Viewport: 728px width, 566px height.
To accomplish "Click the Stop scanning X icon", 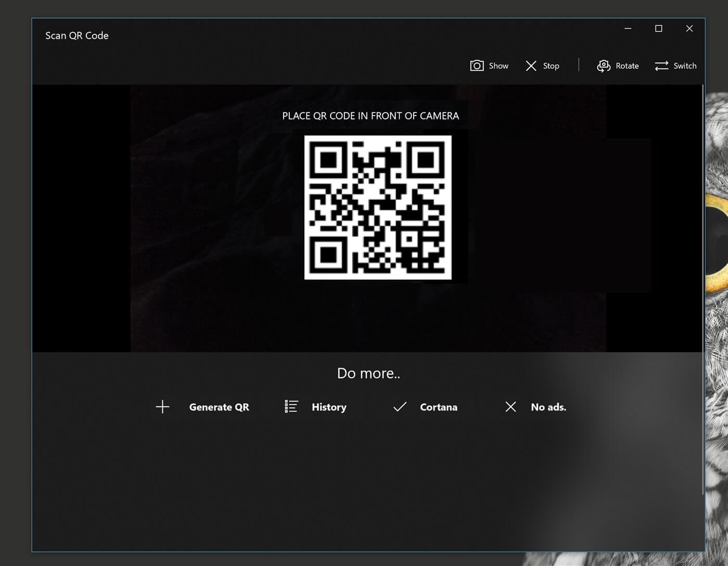I will click(531, 66).
